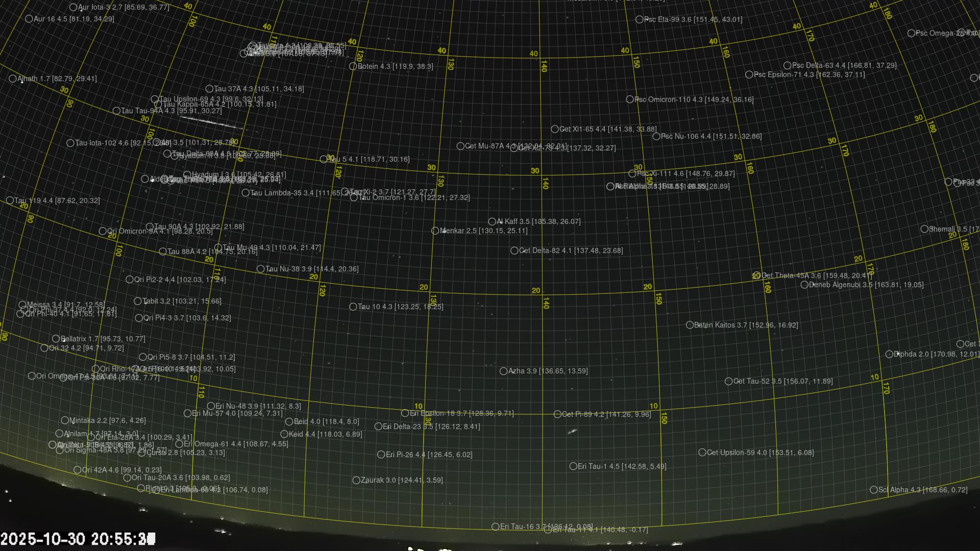Select the Alnath star marker
The height and width of the screenshot is (551, 980).
(13, 79)
